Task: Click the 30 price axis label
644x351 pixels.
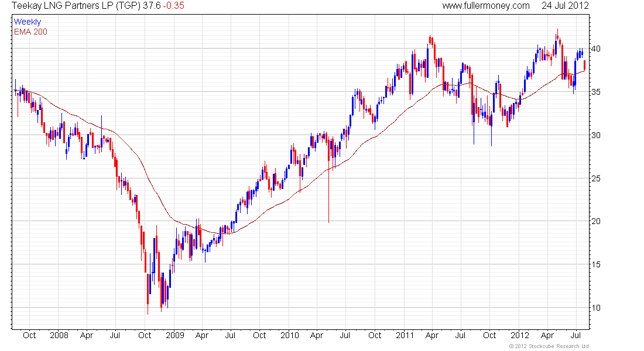Action: pyautogui.click(x=595, y=135)
